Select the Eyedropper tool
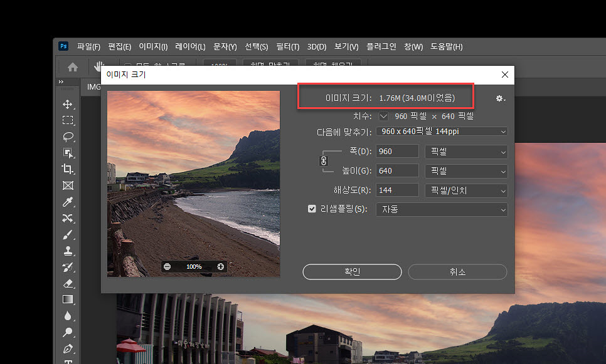 point(68,202)
